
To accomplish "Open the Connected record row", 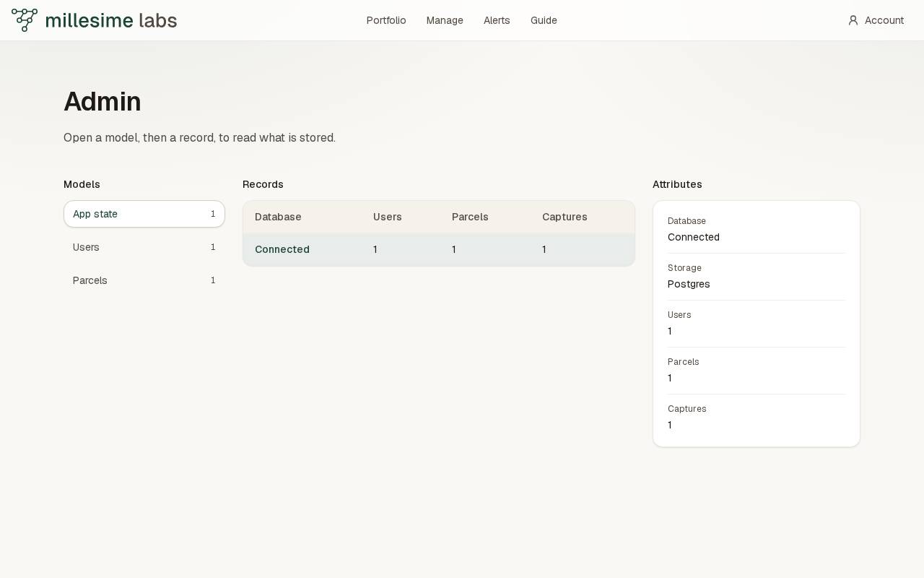I will [x=439, y=249].
